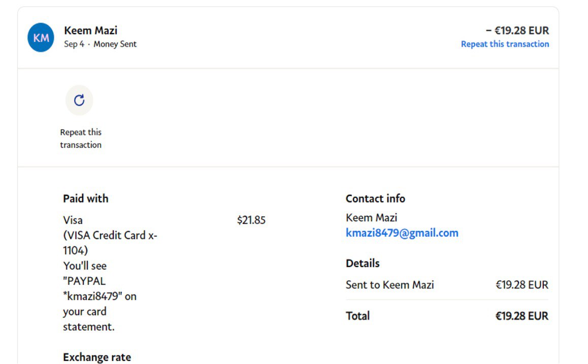Click the − €19.28 EUR header amount
The width and height of the screenshot is (588, 364).
tap(517, 30)
